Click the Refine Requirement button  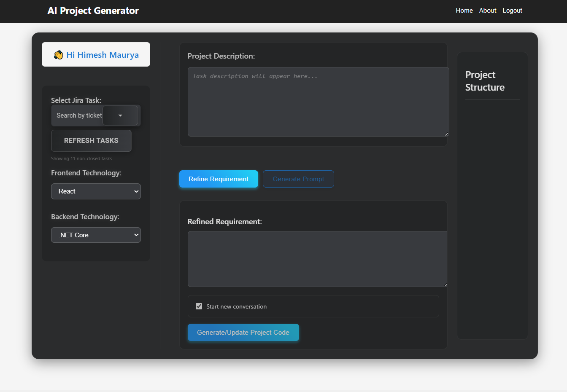click(219, 179)
